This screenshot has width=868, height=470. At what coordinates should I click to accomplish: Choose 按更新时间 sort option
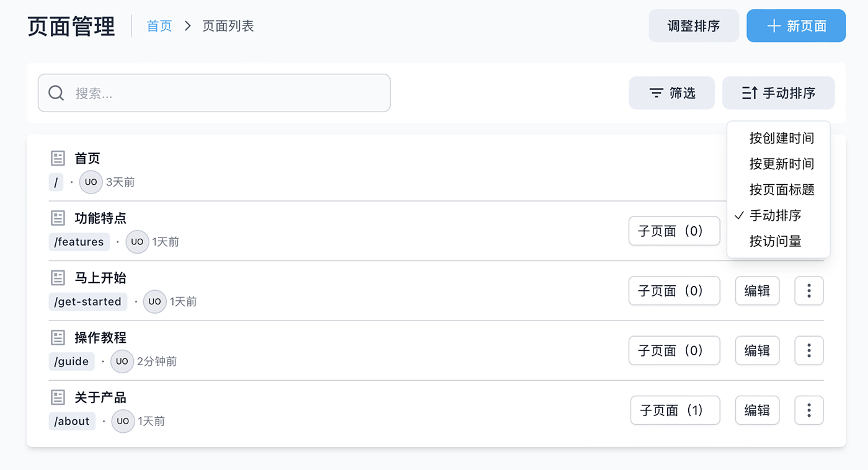point(781,164)
